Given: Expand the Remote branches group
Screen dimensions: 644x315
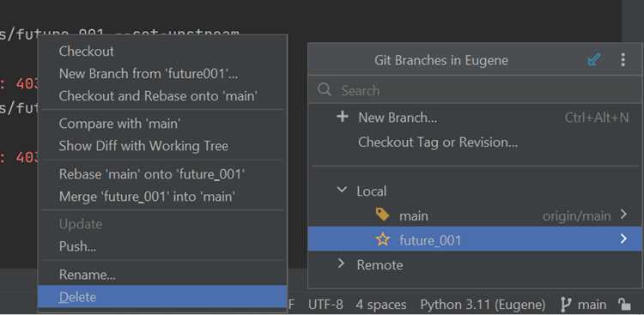Looking at the screenshot, I should click(x=341, y=264).
